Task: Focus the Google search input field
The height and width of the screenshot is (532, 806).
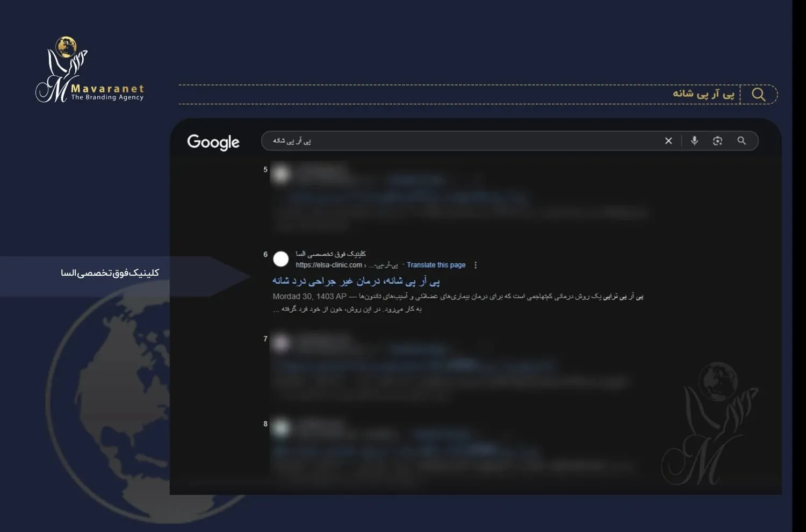Action: click(x=457, y=141)
